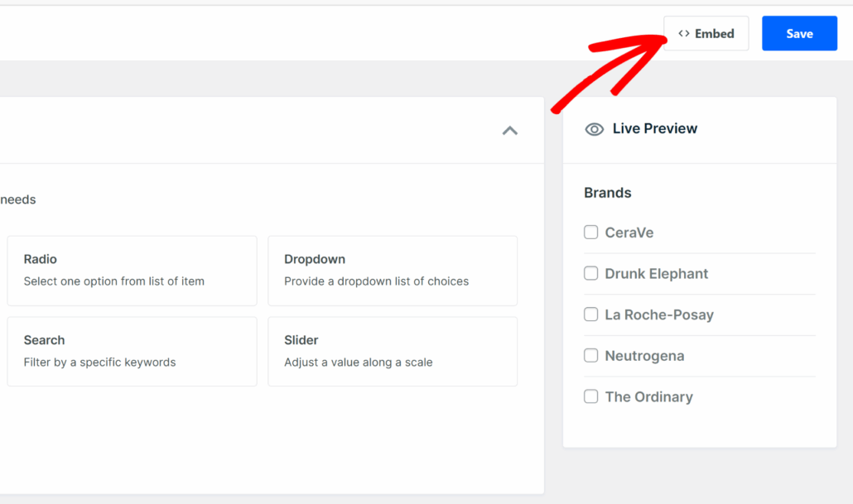Click the collapse chevron above the field options
Image resolution: width=853 pixels, height=504 pixels.
pyautogui.click(x=510, y=131)
